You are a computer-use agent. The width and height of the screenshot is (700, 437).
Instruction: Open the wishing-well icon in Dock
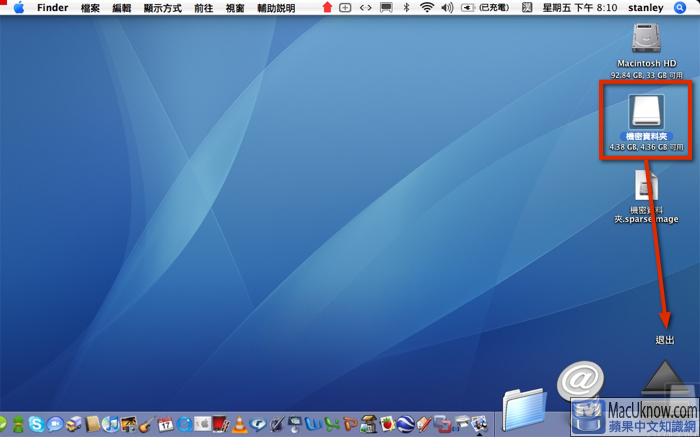coord(369,424)
